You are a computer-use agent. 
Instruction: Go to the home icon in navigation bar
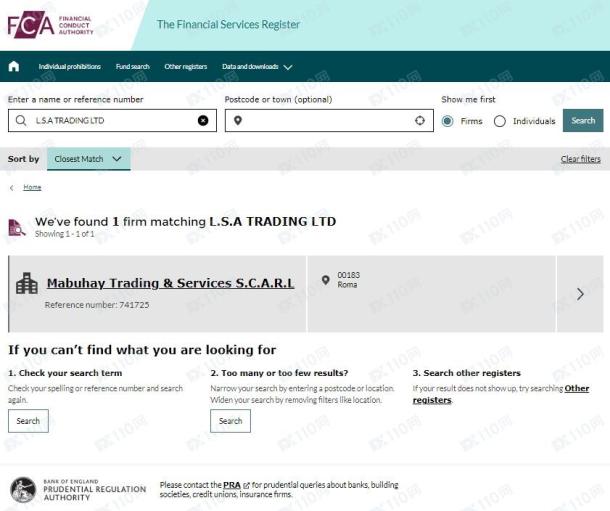click(x=14, y=66)
